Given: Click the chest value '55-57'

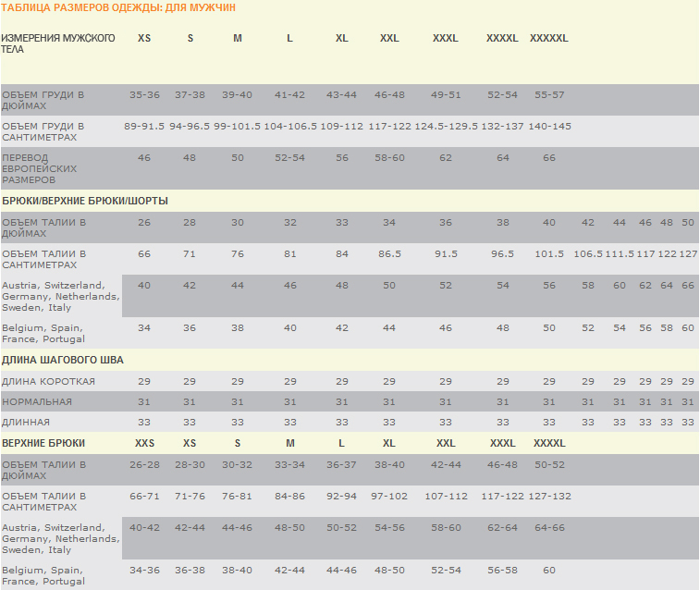Looking at the screenshot, I should [x=549, y=95].
